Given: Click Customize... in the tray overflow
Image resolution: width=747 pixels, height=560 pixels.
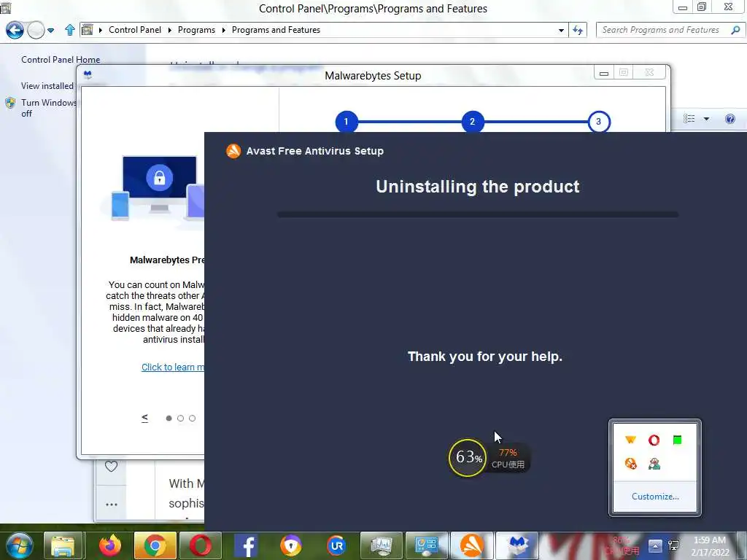Looking at the screenshot, I should (655, 496).
